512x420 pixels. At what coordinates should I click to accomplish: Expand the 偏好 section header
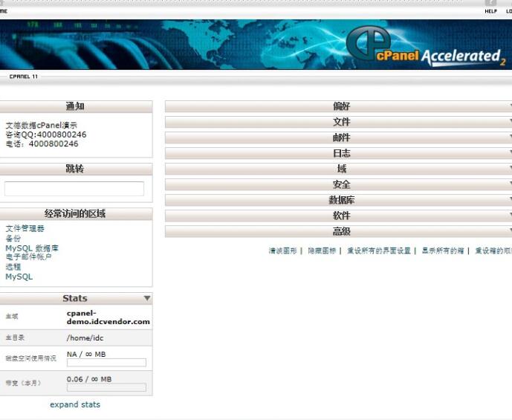tap(338, 106)
